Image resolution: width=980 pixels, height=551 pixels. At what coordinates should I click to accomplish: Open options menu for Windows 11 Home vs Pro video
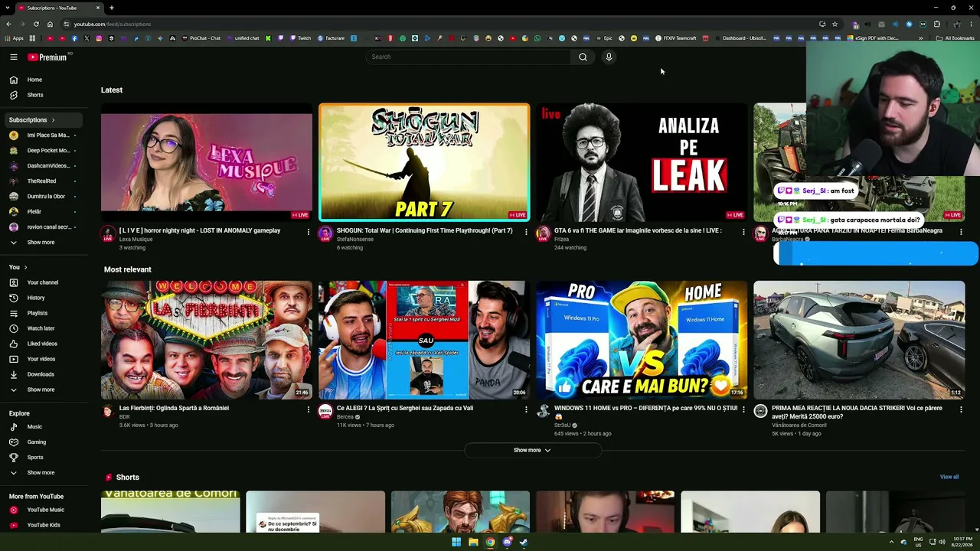(x=743, y=409)
